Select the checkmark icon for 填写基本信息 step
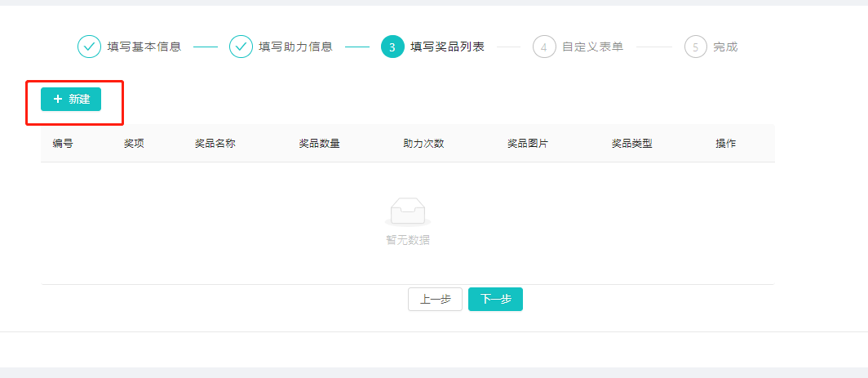 click(x=89, y=47)
